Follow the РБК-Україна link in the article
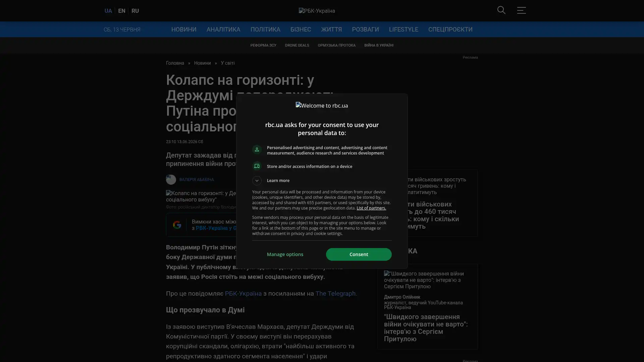 243,294
